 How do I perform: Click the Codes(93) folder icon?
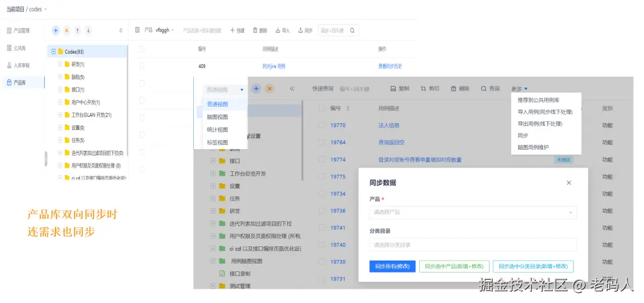tap(60, 52)
